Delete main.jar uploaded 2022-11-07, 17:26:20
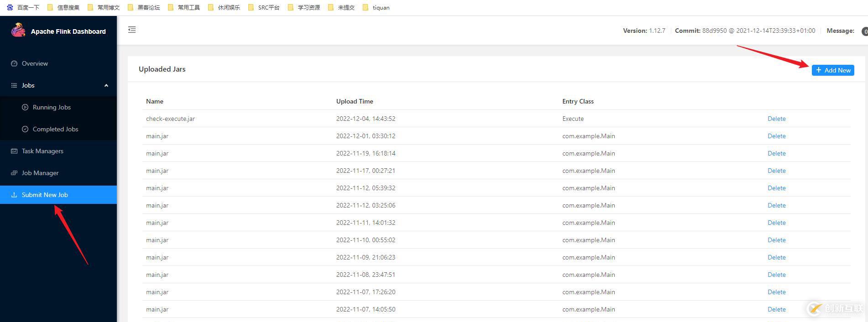The height and width of the screenshot is (322, 868). click(777, 292)
